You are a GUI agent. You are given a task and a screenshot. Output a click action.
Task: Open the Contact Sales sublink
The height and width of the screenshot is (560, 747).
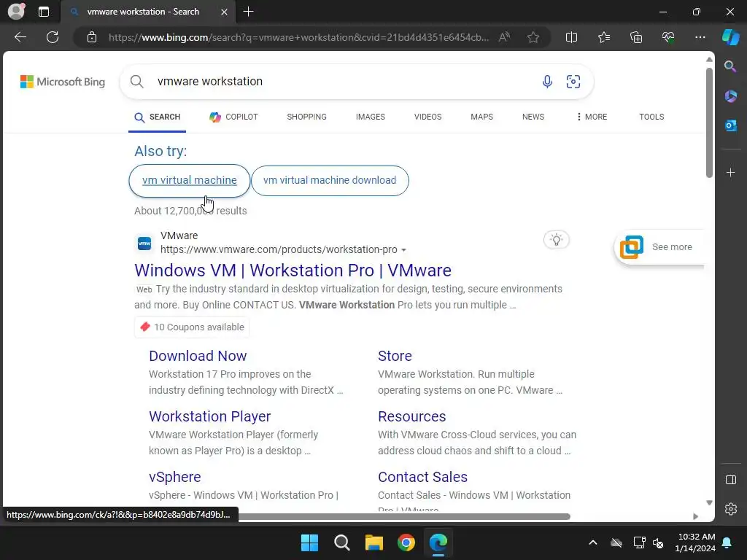point(422,477)
